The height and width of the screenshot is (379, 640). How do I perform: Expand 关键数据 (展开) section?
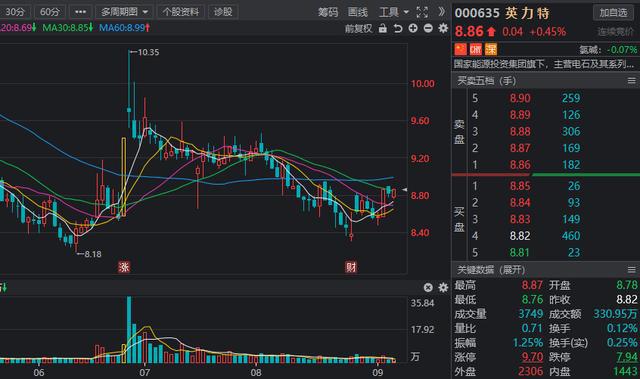(490, 270)
